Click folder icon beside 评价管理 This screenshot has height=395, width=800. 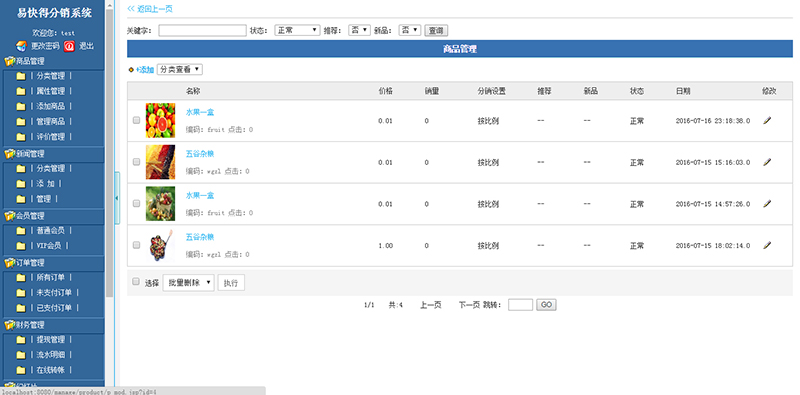pyautogui.click(x=20, y=137)
